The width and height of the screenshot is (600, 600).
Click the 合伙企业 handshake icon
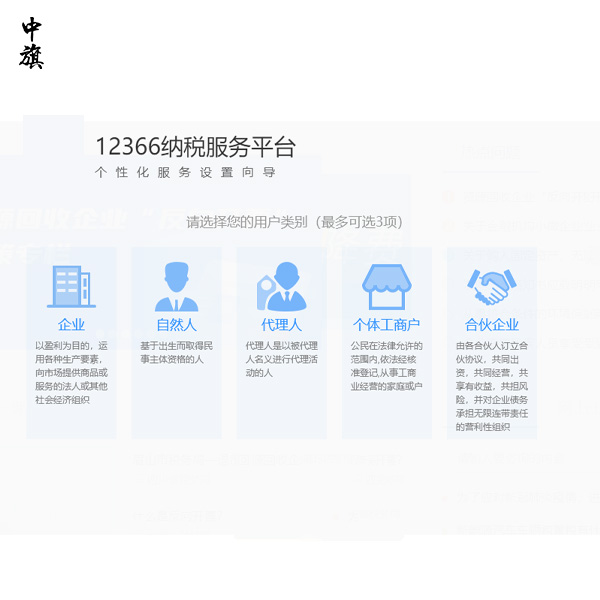click(x=491, y=287)
